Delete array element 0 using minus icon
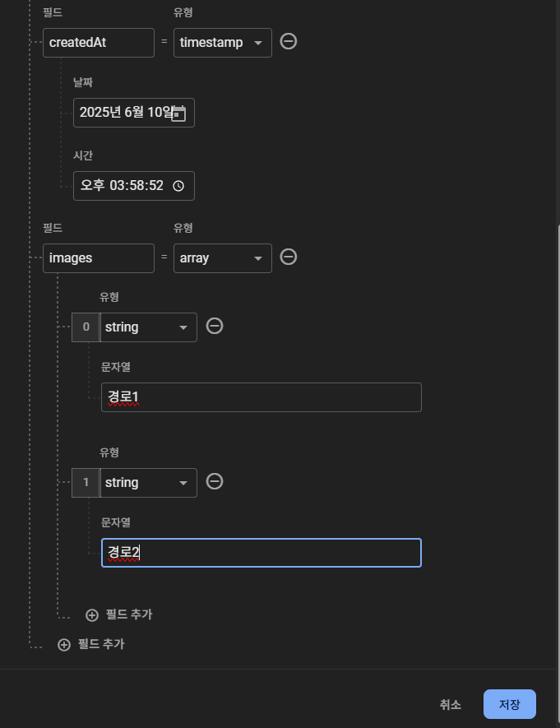 coord(215,327)
